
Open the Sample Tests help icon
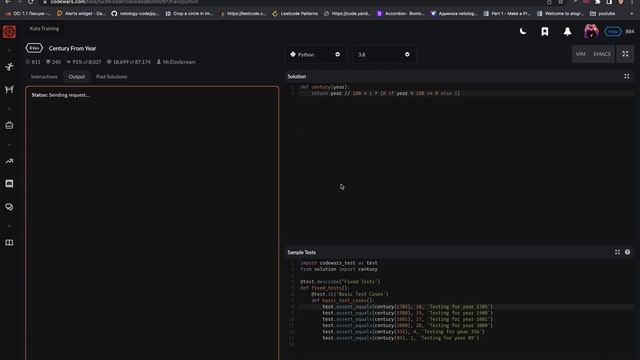click(x=627, y=252)
